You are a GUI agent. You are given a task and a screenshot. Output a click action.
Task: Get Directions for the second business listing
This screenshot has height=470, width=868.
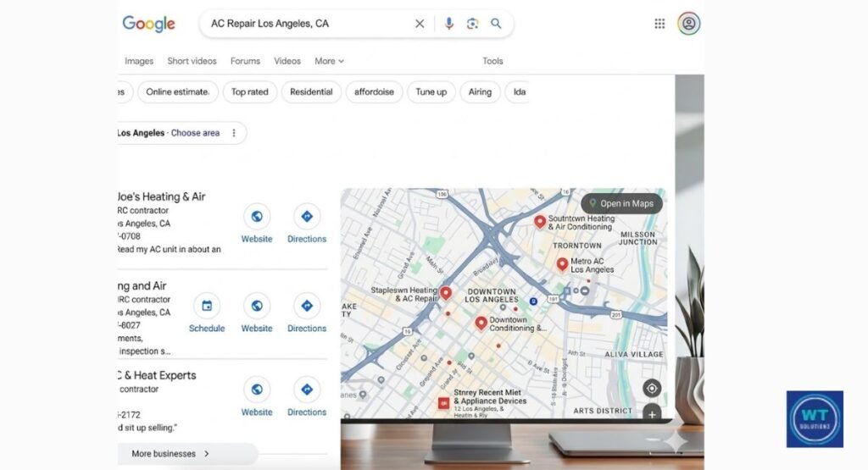pos(307,313)
